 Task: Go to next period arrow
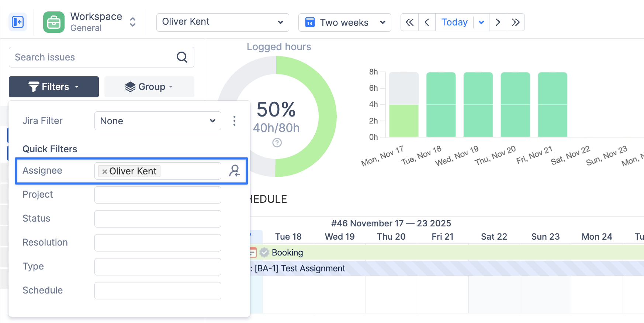coord(498,22)
